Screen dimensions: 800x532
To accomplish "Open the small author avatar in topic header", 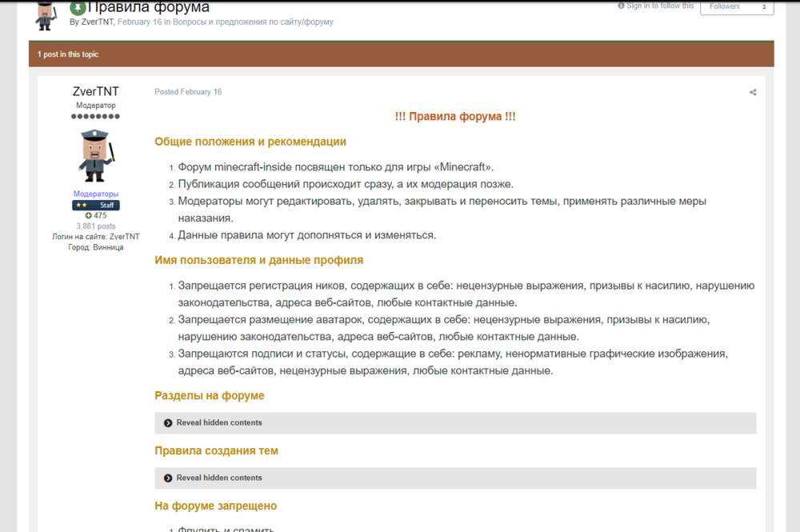I will pos(46,15).
